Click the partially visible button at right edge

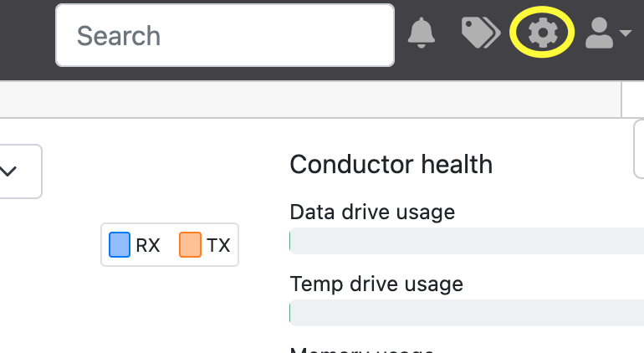639,149
